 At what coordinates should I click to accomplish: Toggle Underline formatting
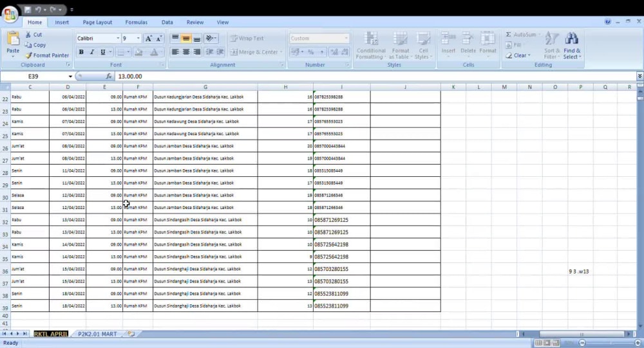[102, 51]
